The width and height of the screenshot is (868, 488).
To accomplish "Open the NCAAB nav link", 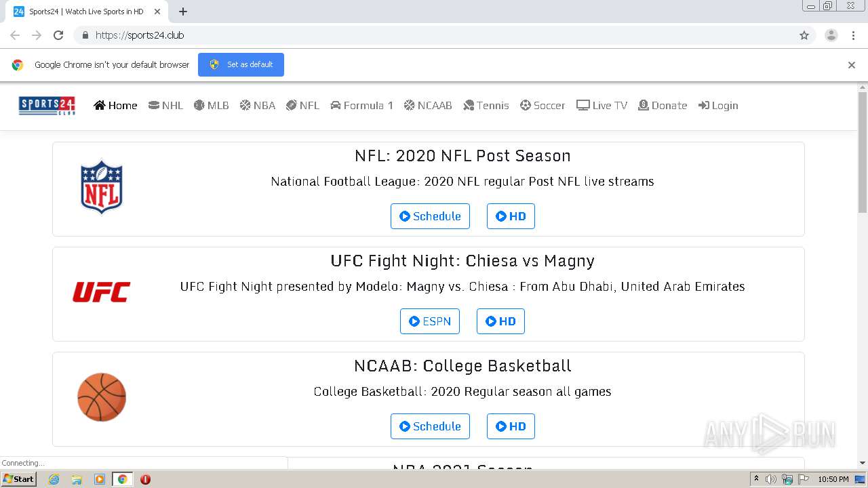I will [428, 105].
